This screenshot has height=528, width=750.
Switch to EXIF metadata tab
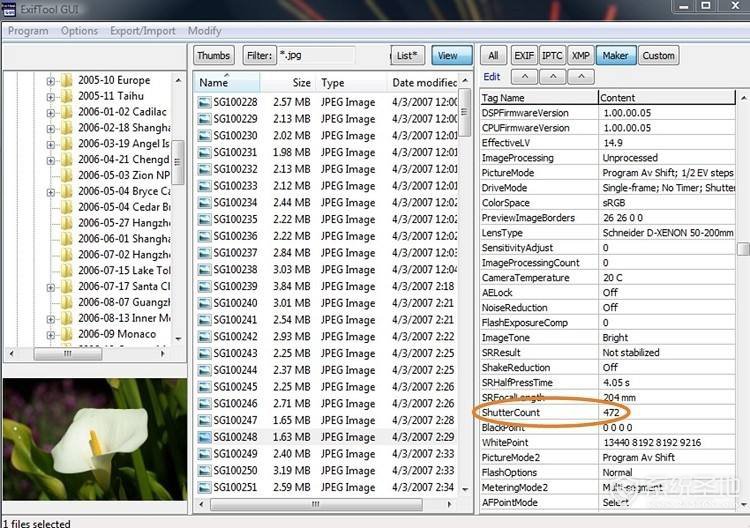[524, 55]
